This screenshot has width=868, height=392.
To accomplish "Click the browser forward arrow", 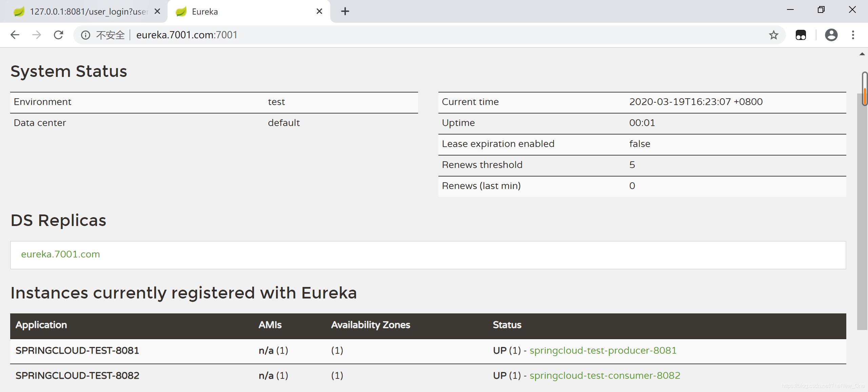I will [37, 35].
